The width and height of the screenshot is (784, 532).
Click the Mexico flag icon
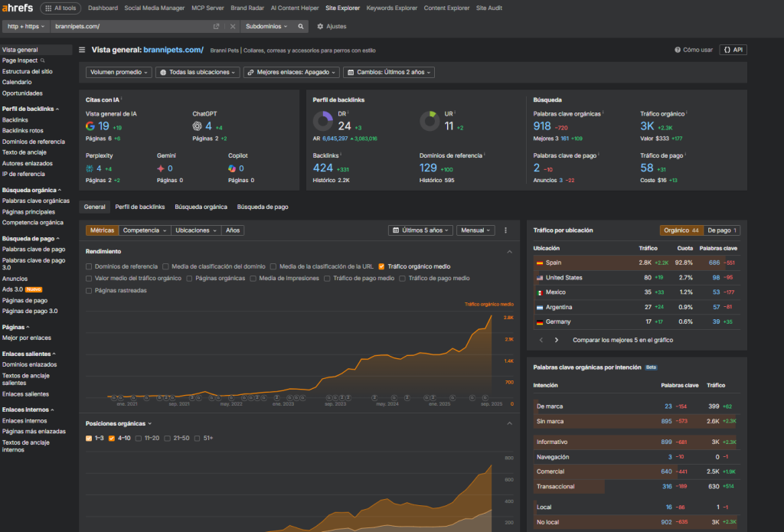pos(540,292)
